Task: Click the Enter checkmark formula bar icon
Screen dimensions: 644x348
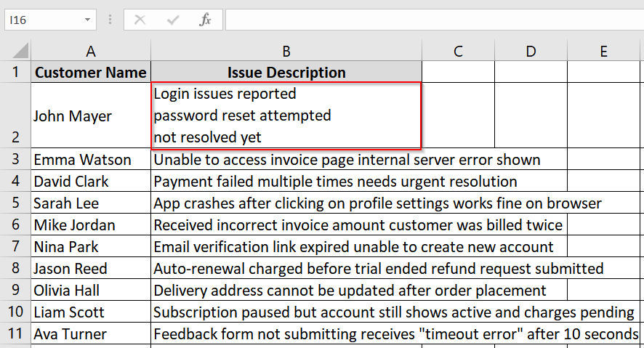Action: 173,20
